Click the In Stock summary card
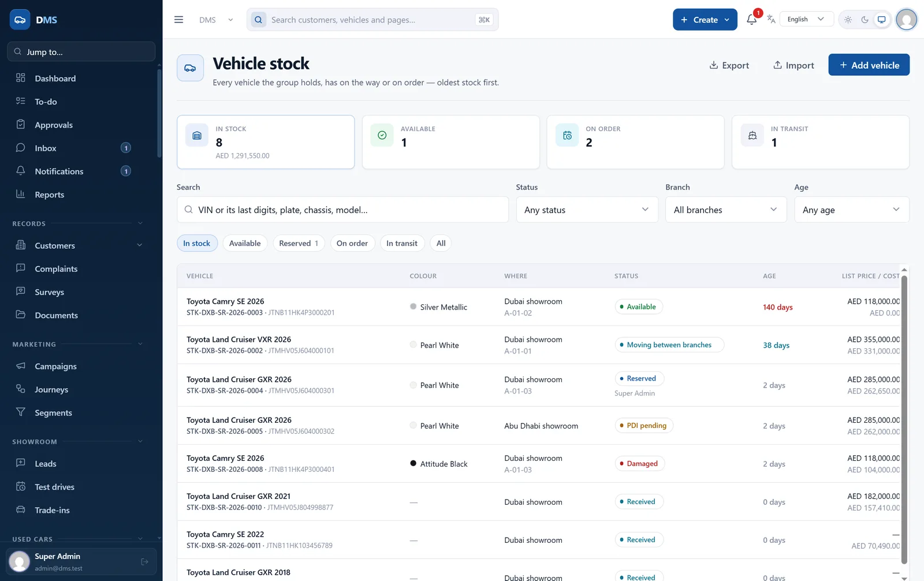The width and height of the screenshot is (924, 581). [x=266, y=142]
